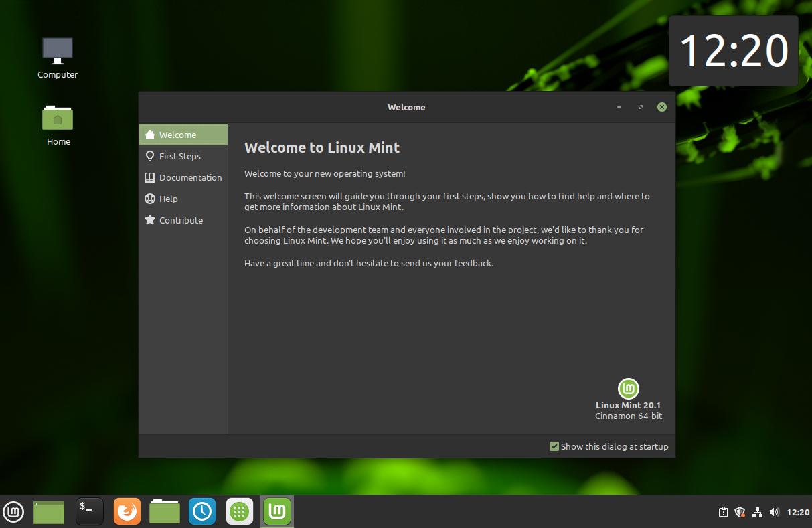Open the network connection tray icon
The height and width of the screenshot is (528, 812).
[x=757, y=512]
